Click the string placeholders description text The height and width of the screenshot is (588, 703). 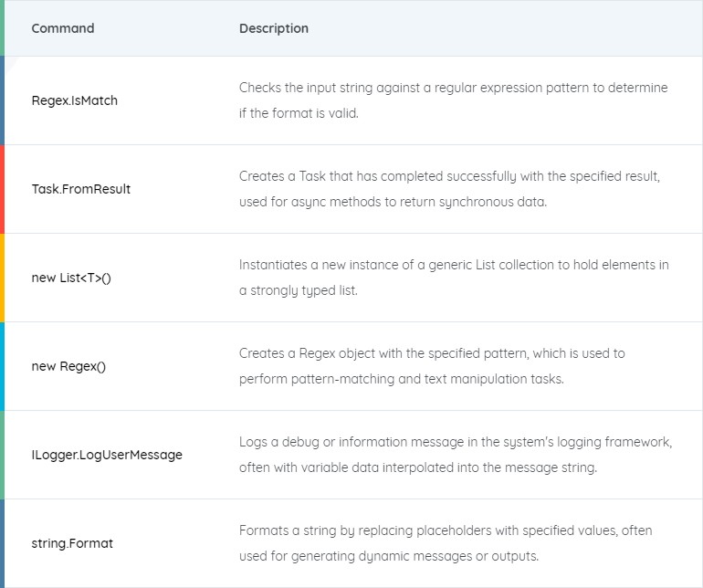click(446, 543)
